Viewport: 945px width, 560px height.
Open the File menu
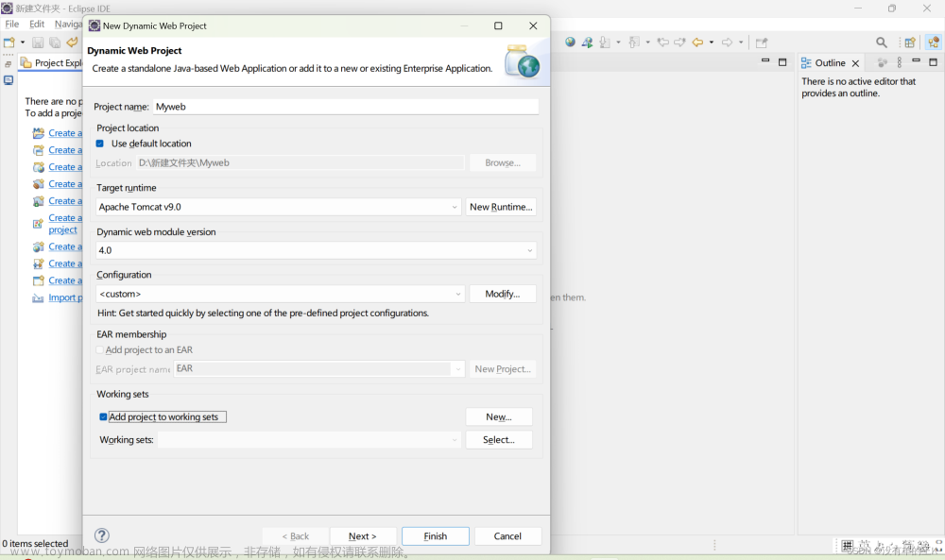coord(12,25)
